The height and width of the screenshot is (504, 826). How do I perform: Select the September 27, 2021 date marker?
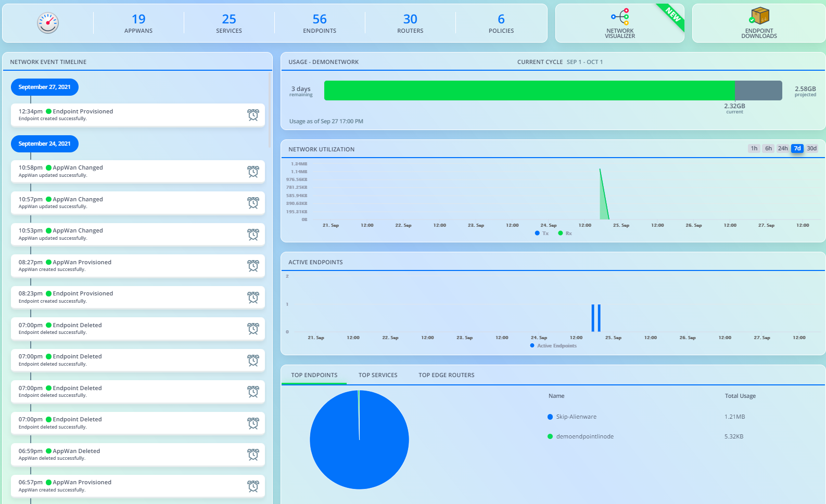[45, 87]
